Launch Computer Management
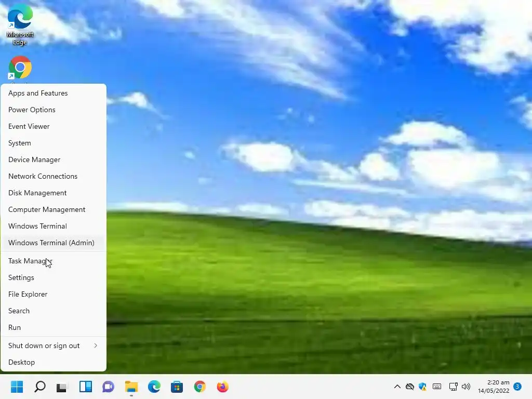This screenshot has width=532, height=399. click(54, 209)
